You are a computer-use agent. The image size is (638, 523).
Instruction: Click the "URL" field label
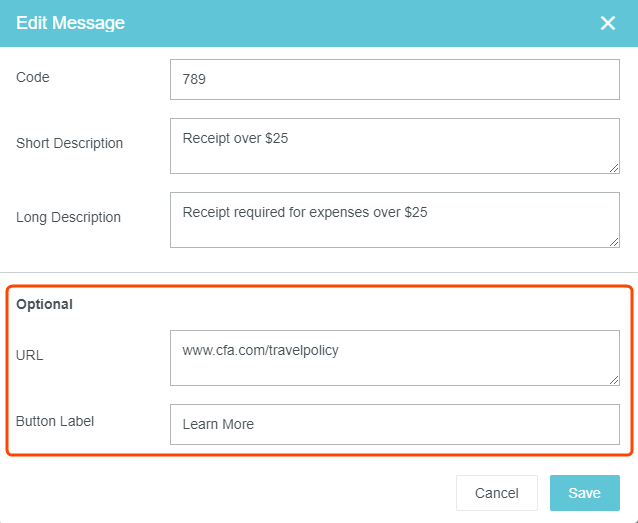[x=30, y=355]
